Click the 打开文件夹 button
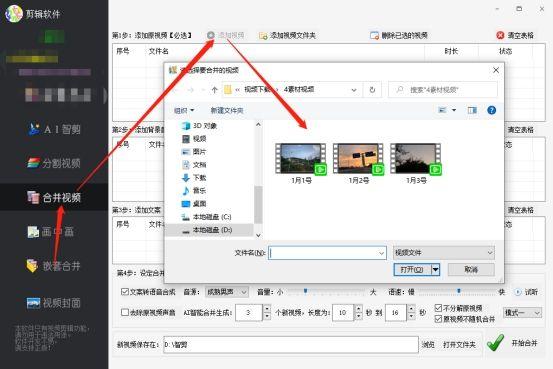This screenshot has width=553, height=369. (459, 345)
